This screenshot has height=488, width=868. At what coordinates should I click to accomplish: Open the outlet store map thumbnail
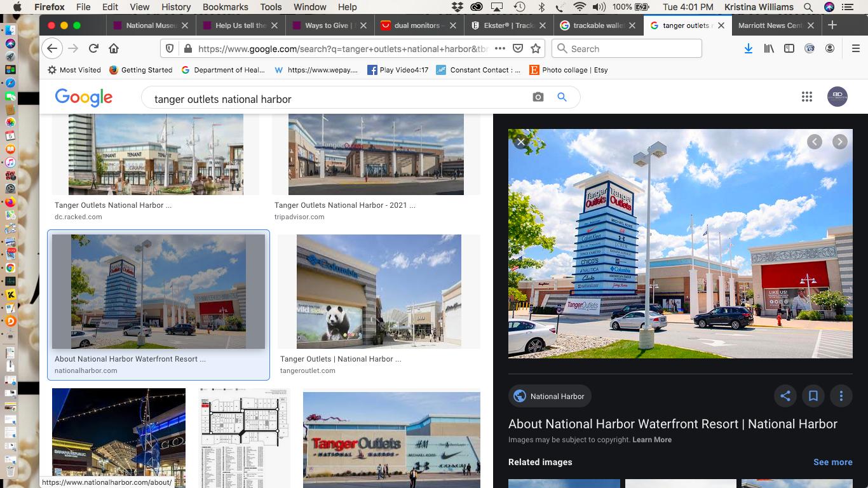(x=245, y=438)
